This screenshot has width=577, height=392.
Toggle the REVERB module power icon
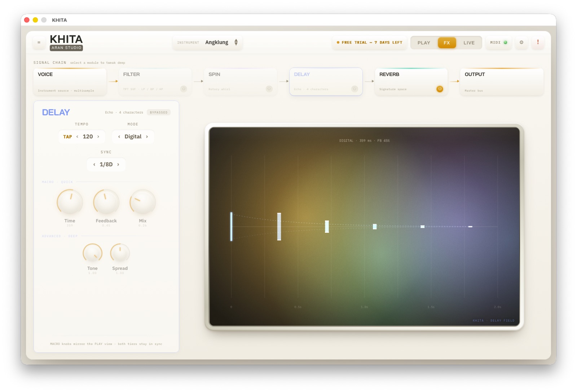pyautogui.click(x=440, y=89)
